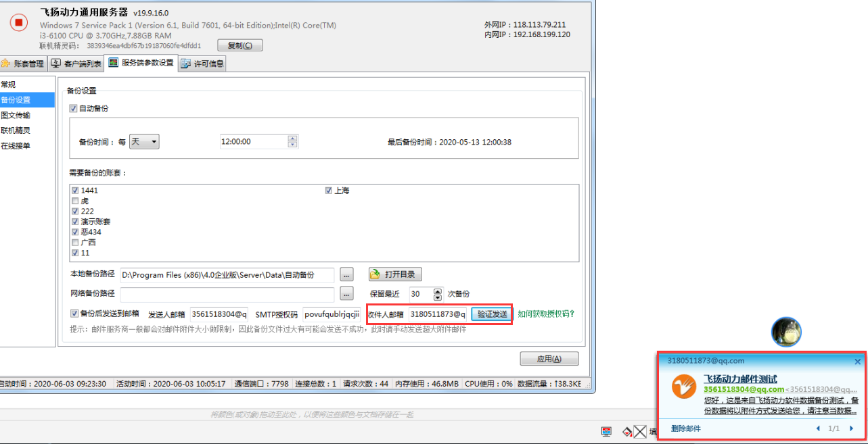Click the 验证发送 button

click(492, 314)
